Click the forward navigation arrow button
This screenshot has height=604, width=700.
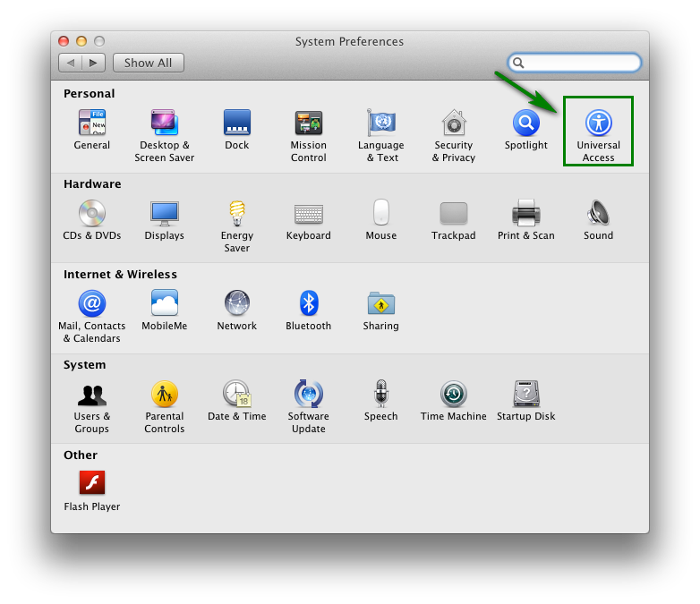(x=95, y=63)
